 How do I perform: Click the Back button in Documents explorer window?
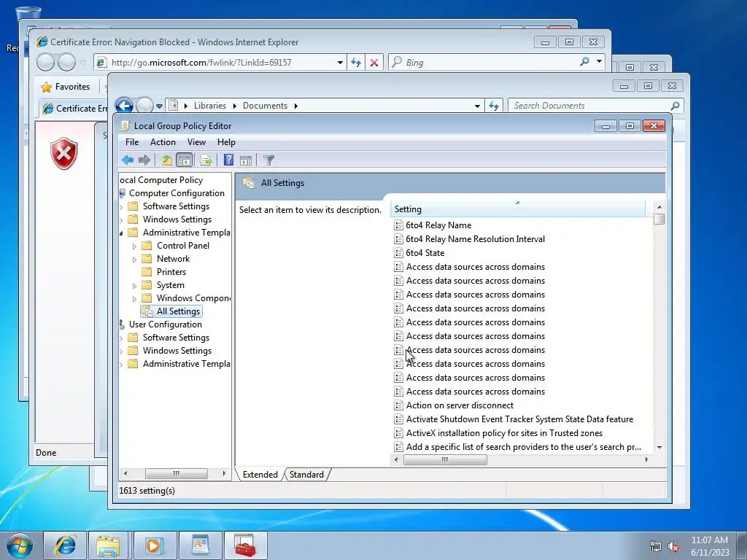(124, 105)
